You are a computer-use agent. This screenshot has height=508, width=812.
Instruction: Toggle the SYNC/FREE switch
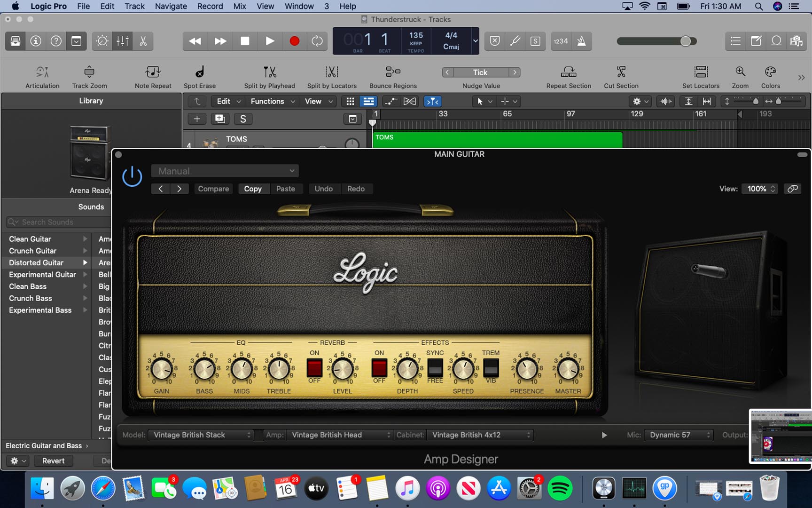[x=435, y=368]
